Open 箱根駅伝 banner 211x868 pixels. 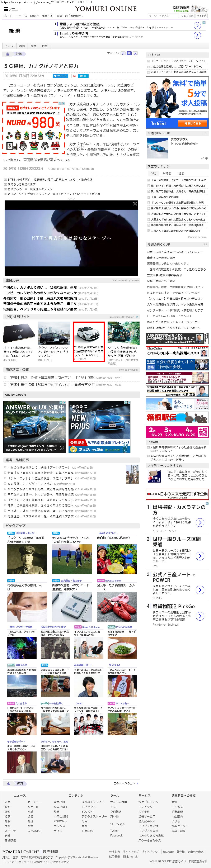pyautogui.click(x=177, y=417)
